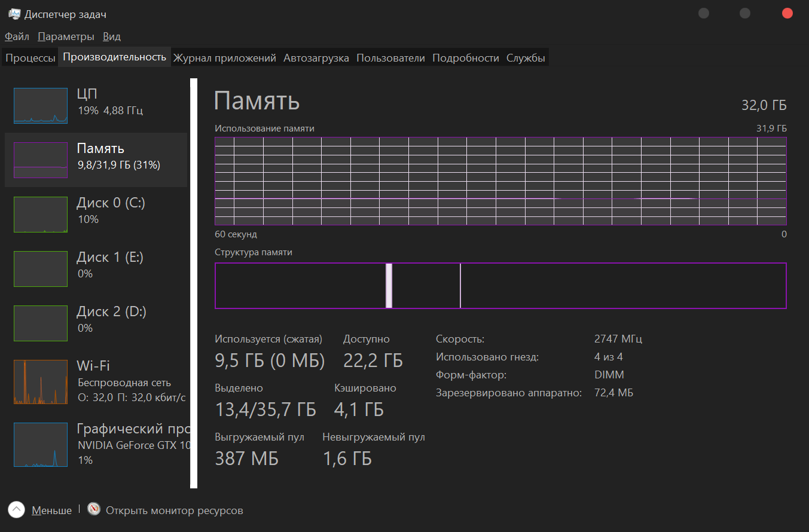This screenshot has height=532, width=809.
Task: Open the Параметры menu
Action: click(66, 36)
